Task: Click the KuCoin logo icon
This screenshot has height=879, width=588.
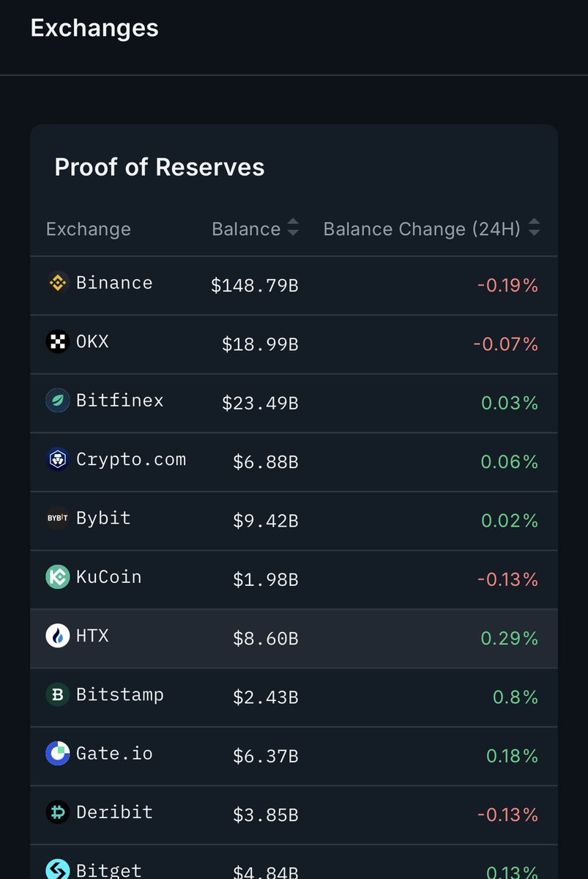Action: coord(58,577)
